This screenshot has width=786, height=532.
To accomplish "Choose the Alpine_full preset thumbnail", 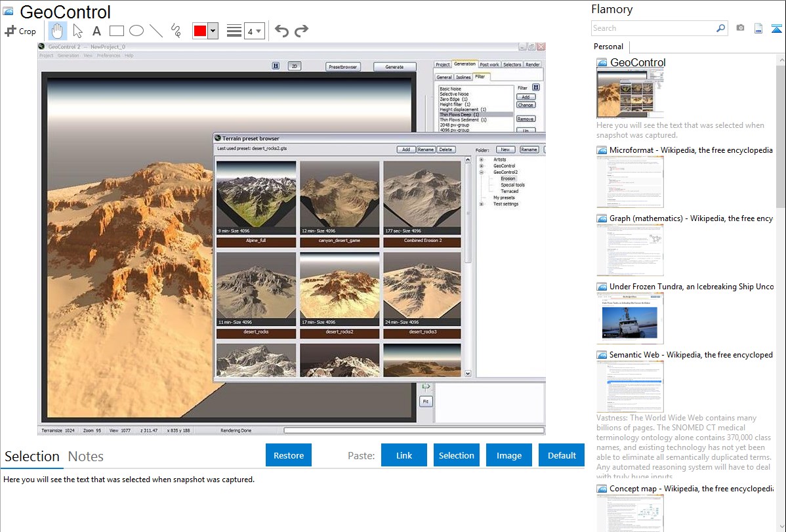I will coord(256,198).
